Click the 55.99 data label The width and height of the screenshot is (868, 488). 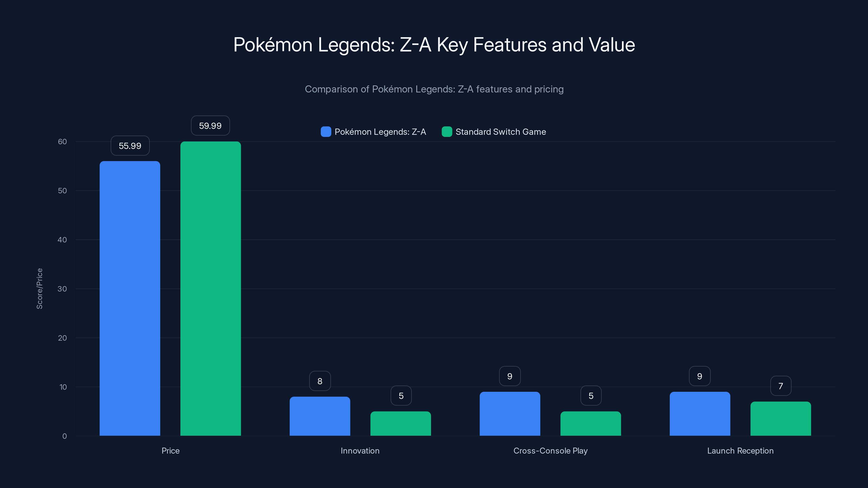[130, 146]
